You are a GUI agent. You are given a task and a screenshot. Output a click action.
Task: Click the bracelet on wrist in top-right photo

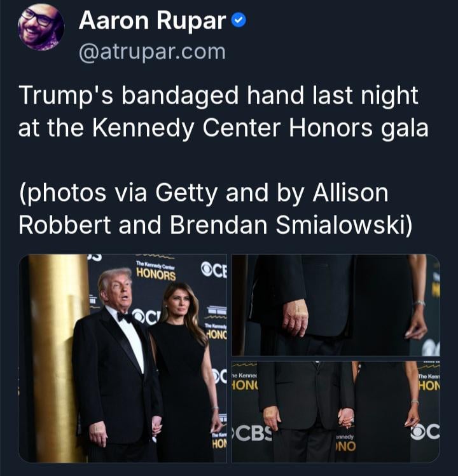coord(419,303)
